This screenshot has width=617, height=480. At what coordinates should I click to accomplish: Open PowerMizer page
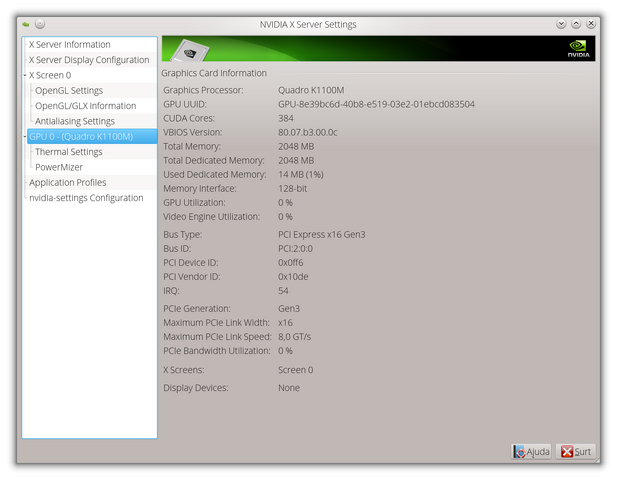[x=59, y=167]
